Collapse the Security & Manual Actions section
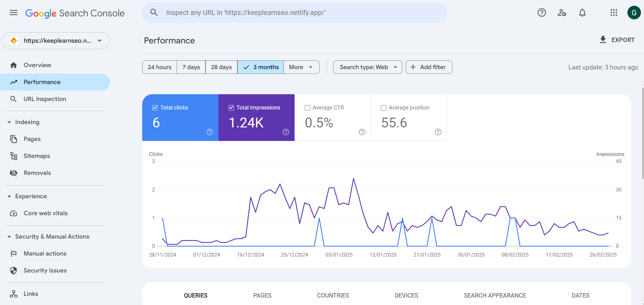Viewport: 644px width, 305px height. tap(9, 237)
